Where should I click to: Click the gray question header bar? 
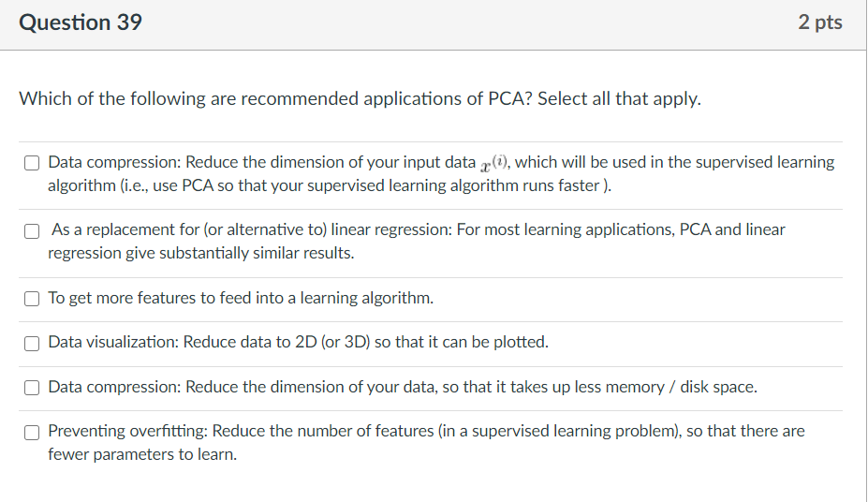coord(434,25)
